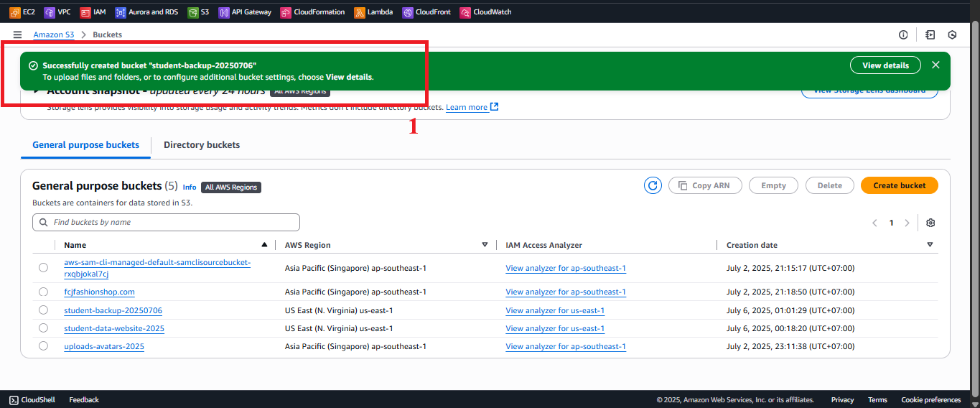Refresh the general purpose buckets list

point(653,185)
